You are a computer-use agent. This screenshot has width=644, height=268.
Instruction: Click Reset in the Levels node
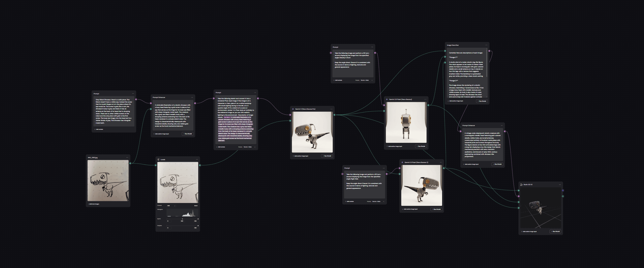pyautogui.click(x=196, y=206)
